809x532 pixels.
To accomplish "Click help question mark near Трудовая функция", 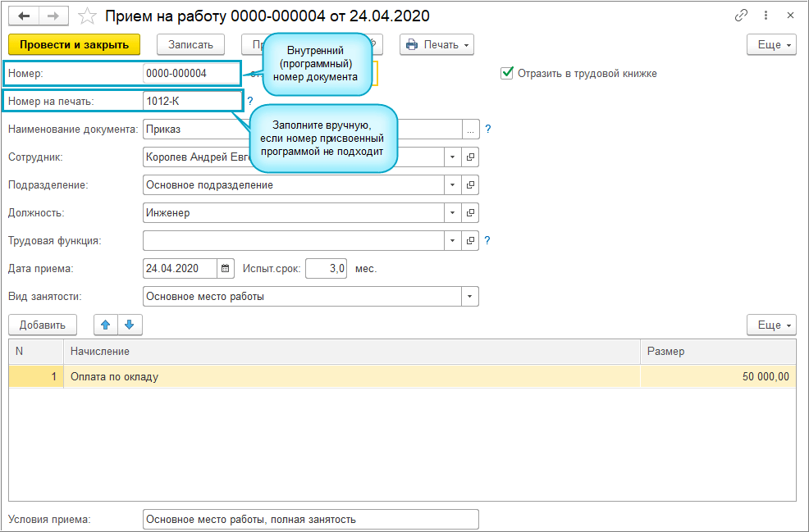I will click(x=487, y=241).
